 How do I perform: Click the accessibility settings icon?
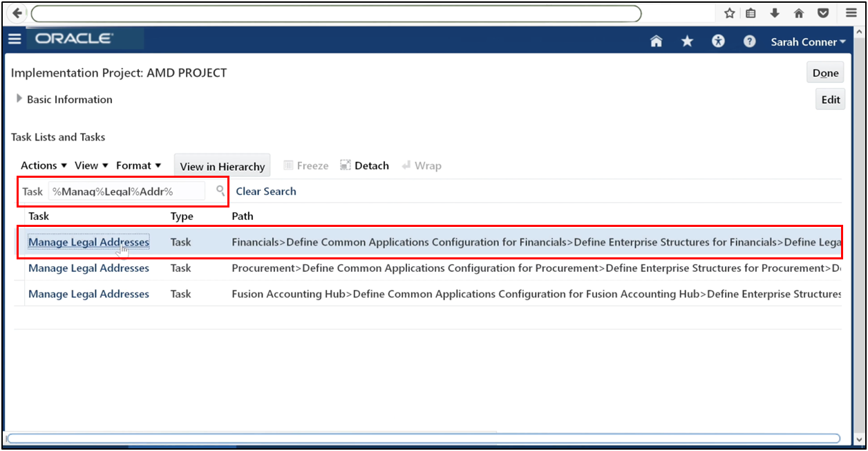click(x=718, y=42)
